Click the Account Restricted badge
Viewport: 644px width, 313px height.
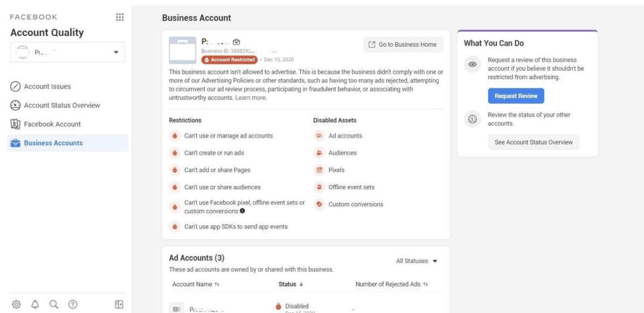(229, 60)
